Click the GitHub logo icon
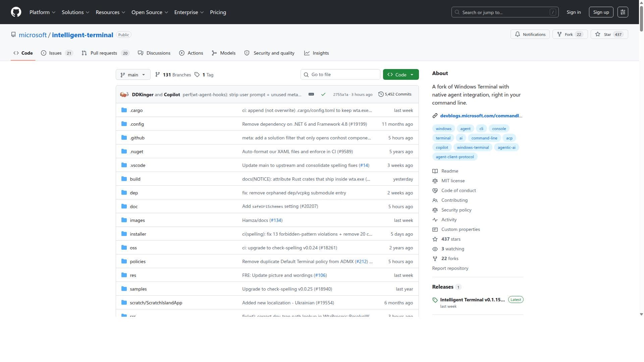Image resolution: width=644 pixels, height=362 pixels. tap(16, 12)
